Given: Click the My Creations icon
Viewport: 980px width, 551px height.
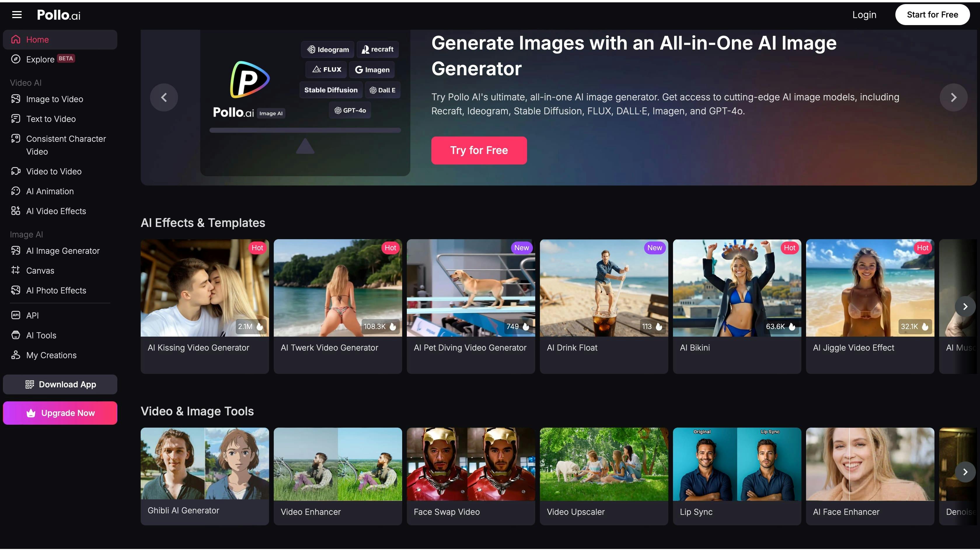Looking at the screenshot, I should point(15,355).
